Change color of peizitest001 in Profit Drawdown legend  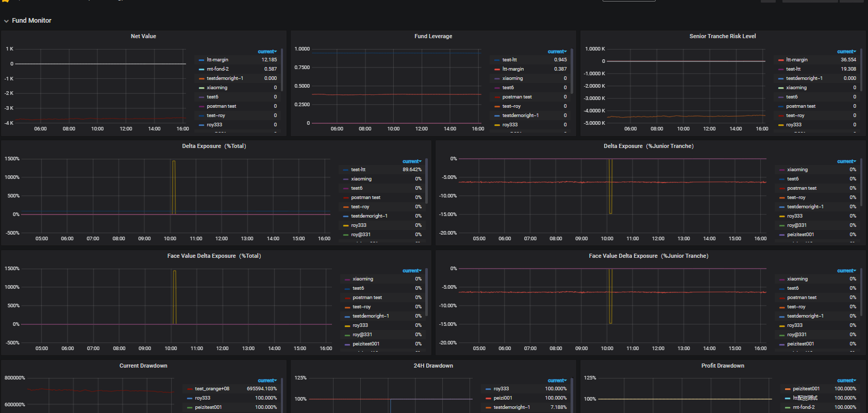tap(788, 389)
